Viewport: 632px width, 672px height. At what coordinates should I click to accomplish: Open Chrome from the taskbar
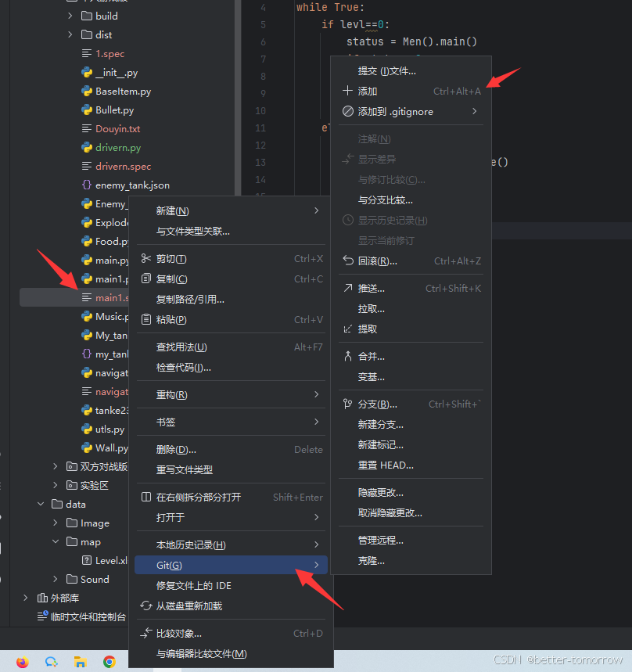[109, 661]
